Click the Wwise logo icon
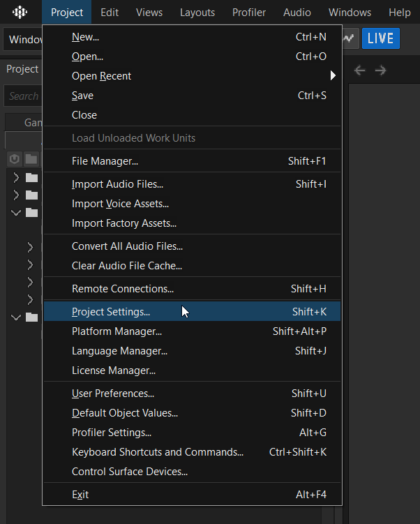The height and width of the screenshot is (524, 420). coord(21,13)
